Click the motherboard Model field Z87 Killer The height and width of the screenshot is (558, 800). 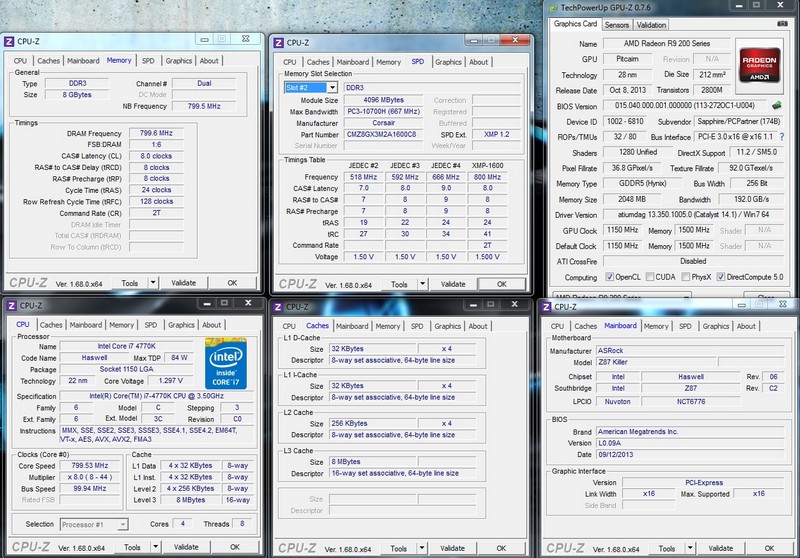pos(656,362)
